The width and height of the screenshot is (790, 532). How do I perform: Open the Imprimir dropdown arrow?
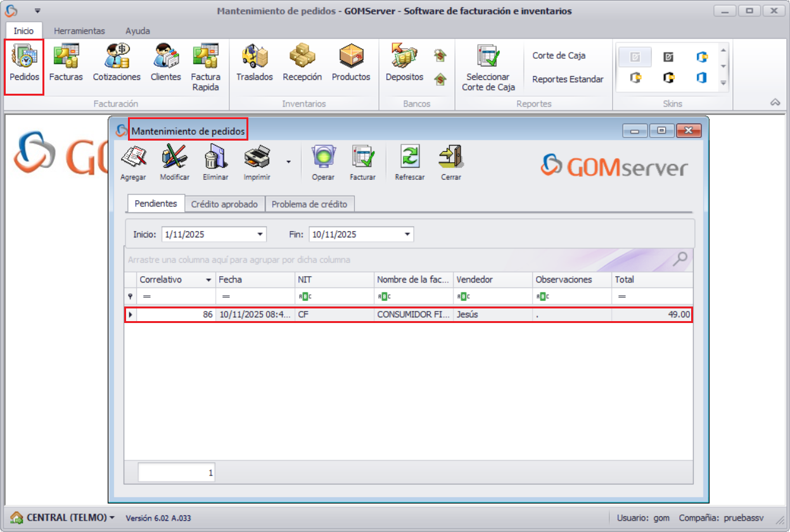tap(289, 161)
